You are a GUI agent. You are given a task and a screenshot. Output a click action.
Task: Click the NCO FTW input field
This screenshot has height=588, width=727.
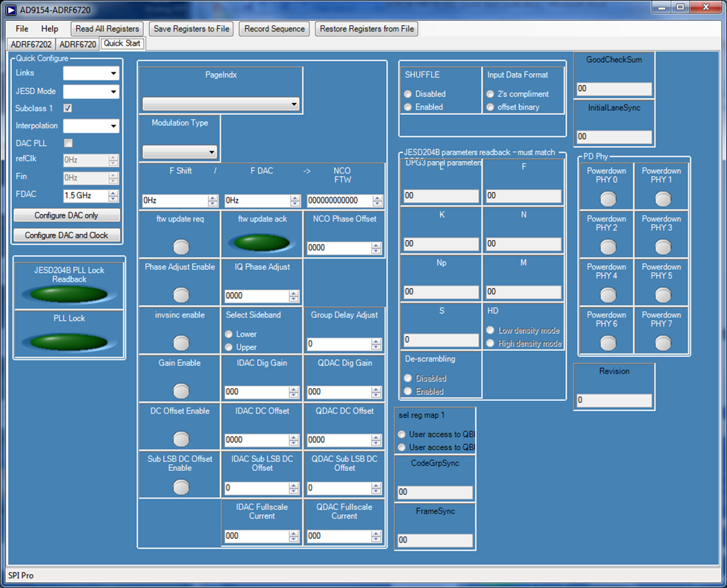tap(339, 200)
